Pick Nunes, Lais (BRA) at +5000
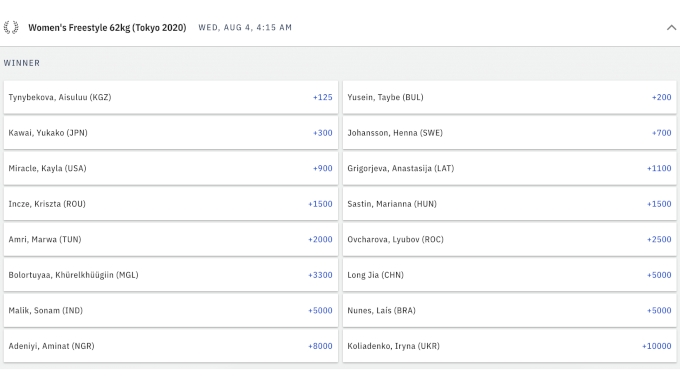This screenshot has width=680, height=382. pos(510,310)
